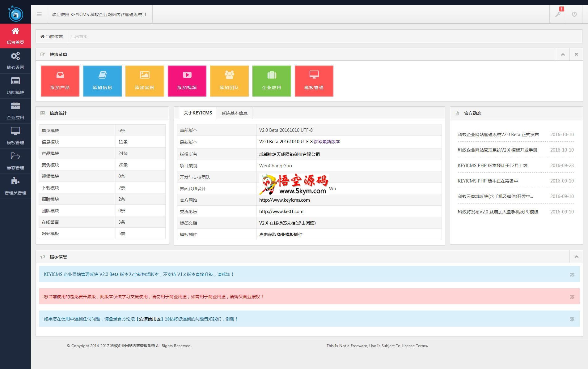Click the 模板管理 red shortcut tile
The width and height of the screenshot is (588, 369).
point(314,81)
